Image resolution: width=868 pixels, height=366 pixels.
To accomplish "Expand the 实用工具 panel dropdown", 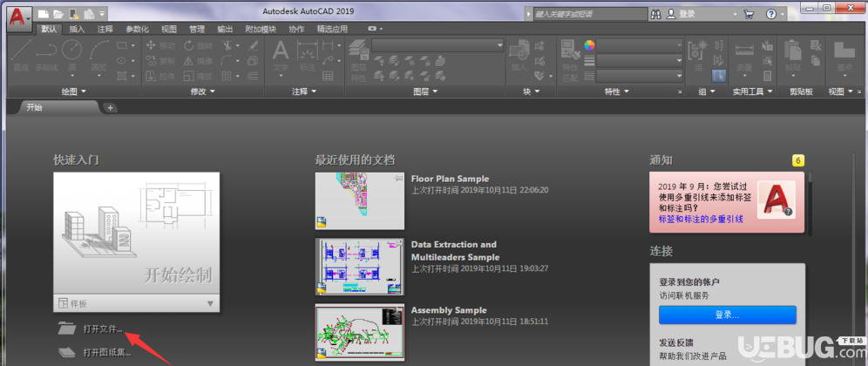I will click(x=752, y=91).
